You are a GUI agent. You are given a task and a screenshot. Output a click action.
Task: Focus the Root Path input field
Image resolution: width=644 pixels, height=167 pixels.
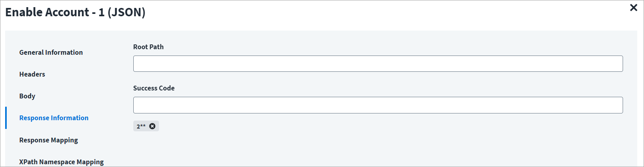tap(378, 64)
